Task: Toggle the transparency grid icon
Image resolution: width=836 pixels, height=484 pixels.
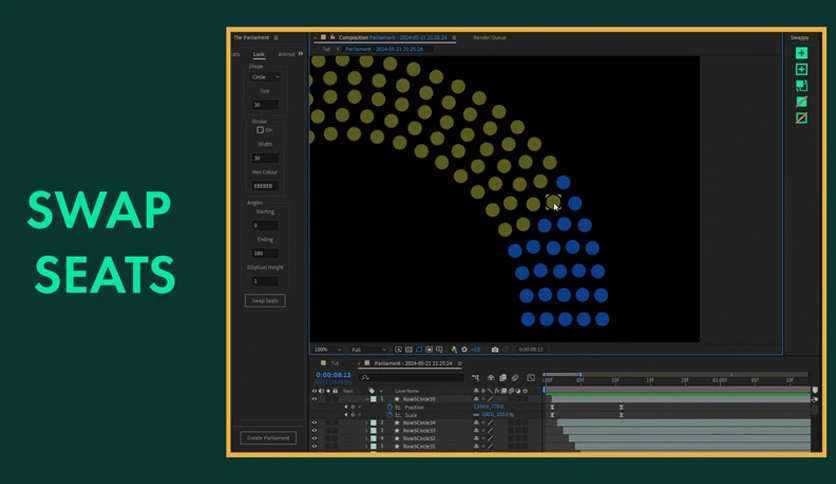Action: coord(409,350)
